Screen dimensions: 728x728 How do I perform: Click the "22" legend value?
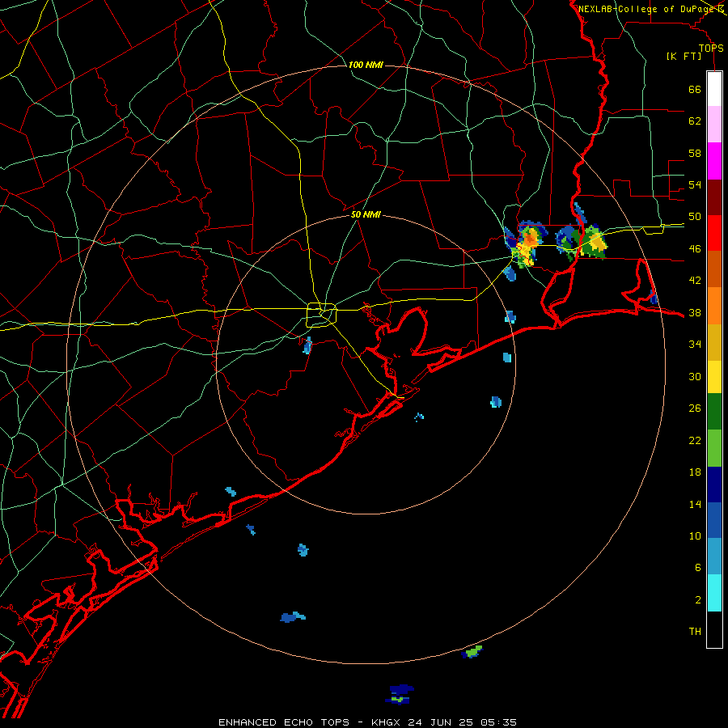(695, 440)
